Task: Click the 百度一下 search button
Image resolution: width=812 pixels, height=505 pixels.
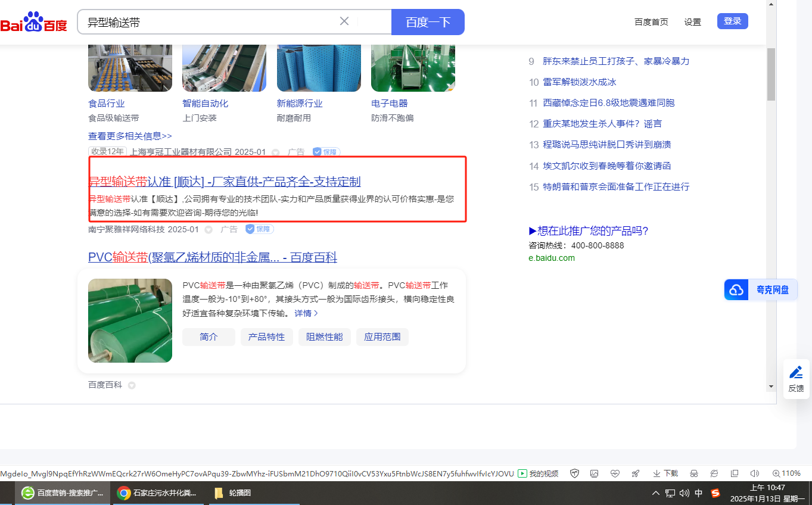Action: pos(428,22)
